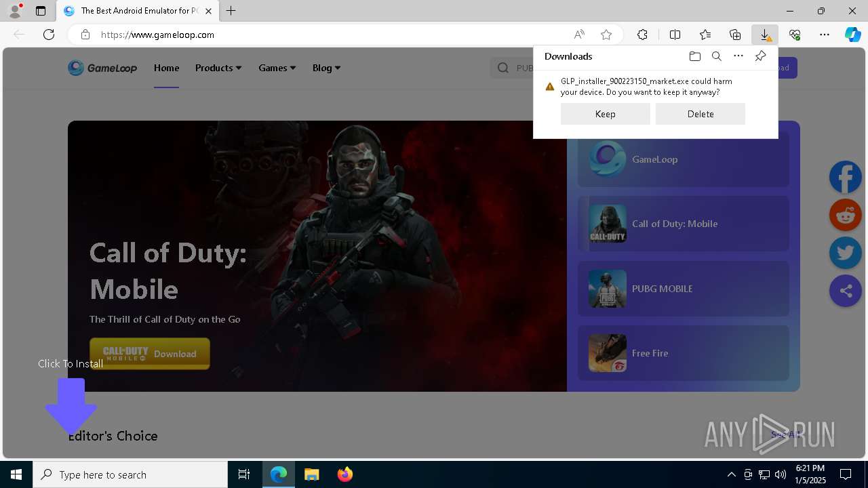Open the taskbar clock and date

(x=810, y=474)
